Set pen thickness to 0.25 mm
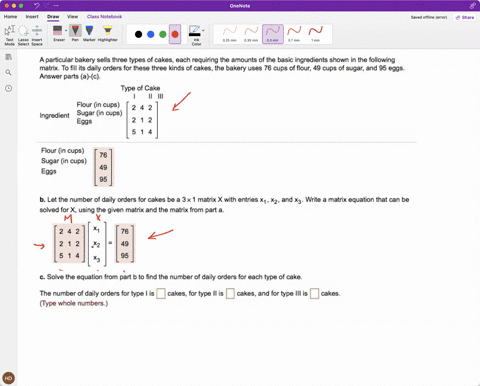Screen dimensions: 480x386 tap(230, 34)
